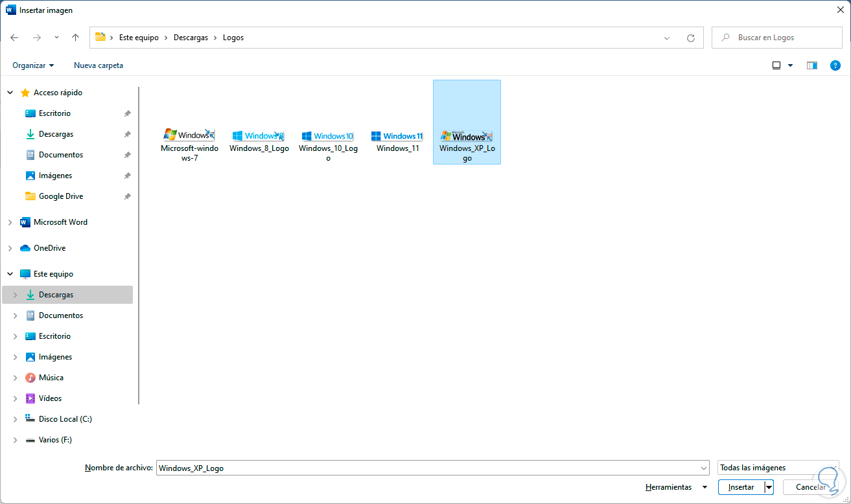Open Escritorio under Este equipo

tap(54, 336)
